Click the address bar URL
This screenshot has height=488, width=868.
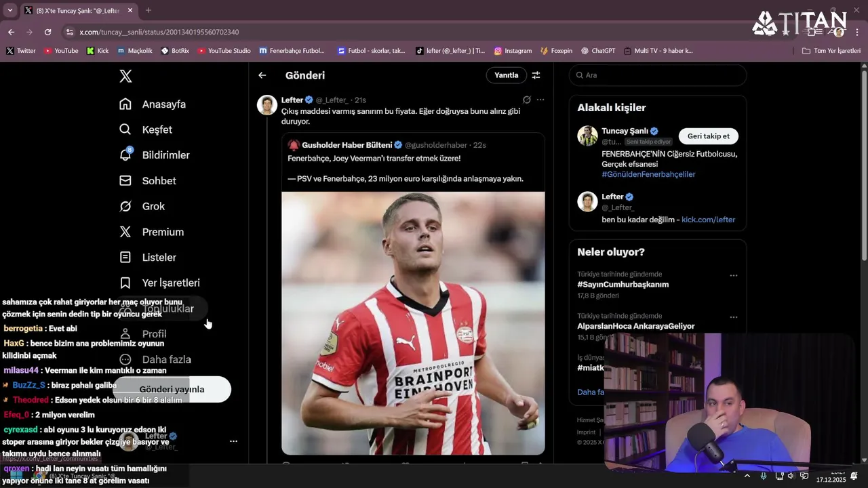coord(159,32)
